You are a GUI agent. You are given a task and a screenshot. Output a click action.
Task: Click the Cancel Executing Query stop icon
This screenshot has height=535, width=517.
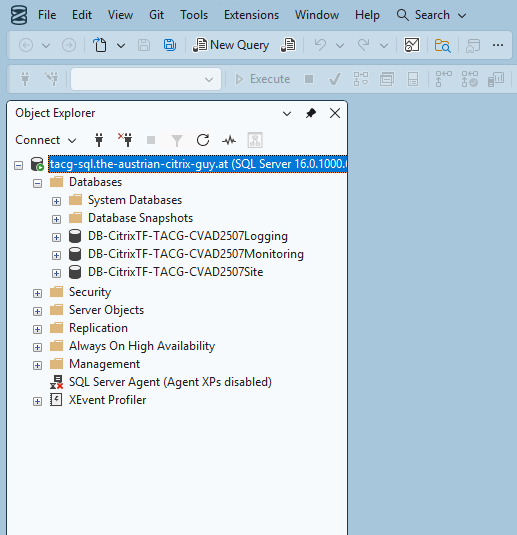tap(309, 79)
